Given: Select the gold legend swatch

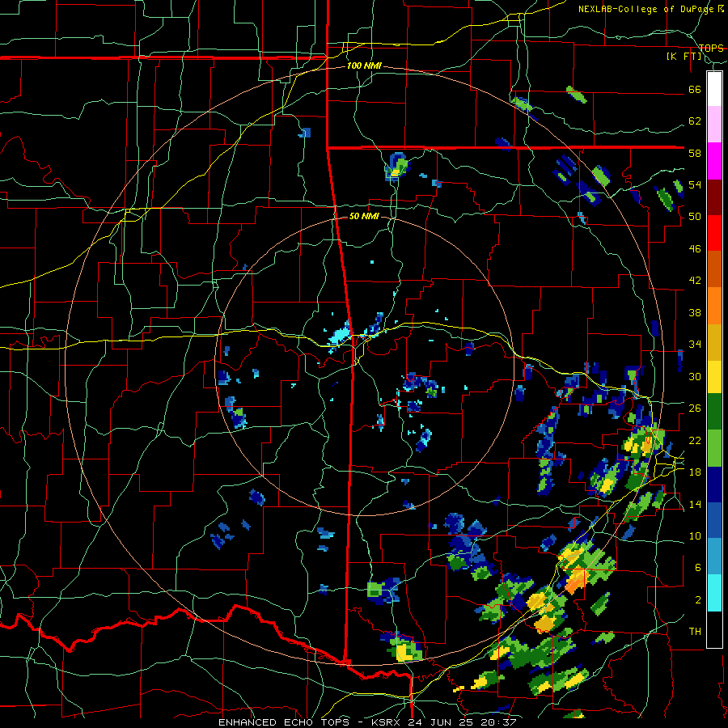Looking at the screenshot, I should 714,342.
